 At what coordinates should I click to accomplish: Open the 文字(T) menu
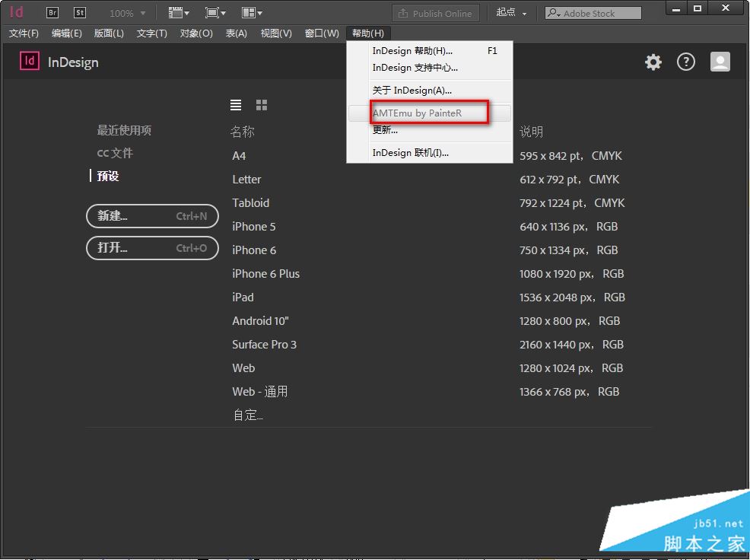coord(151,33)
